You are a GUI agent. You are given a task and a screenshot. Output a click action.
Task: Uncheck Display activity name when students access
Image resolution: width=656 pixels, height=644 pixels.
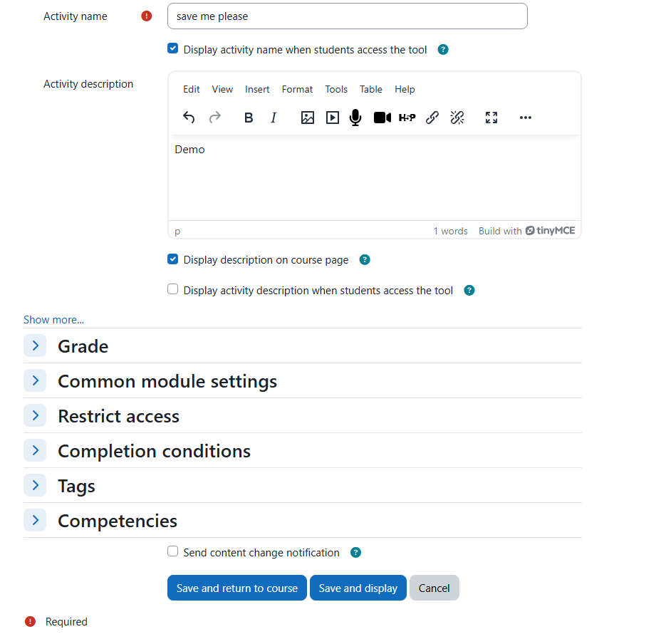pos(173,49)
